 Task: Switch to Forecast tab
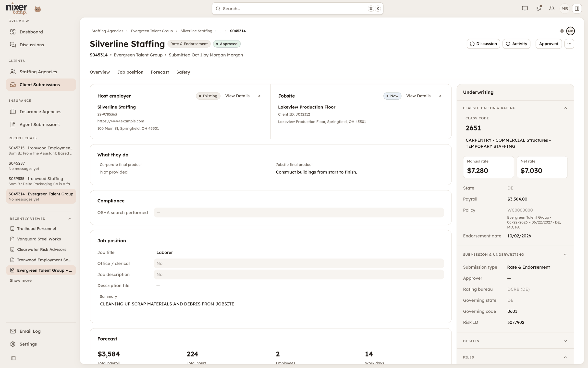pyautogui.click(x=160, y=72)
